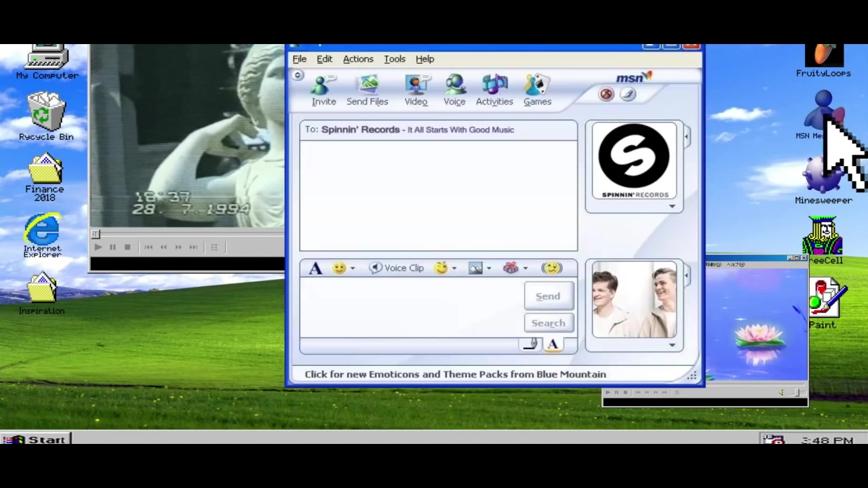The image size is (868, 488).
Task: Insert an emoticon with smiley icon
Action: point(339,268)
